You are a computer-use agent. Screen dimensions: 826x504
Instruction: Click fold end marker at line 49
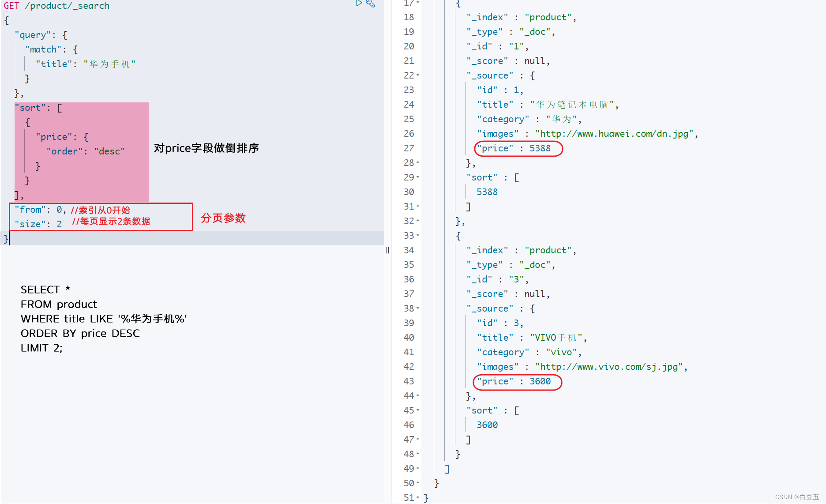pyautogui.click(x=418, y=469)
